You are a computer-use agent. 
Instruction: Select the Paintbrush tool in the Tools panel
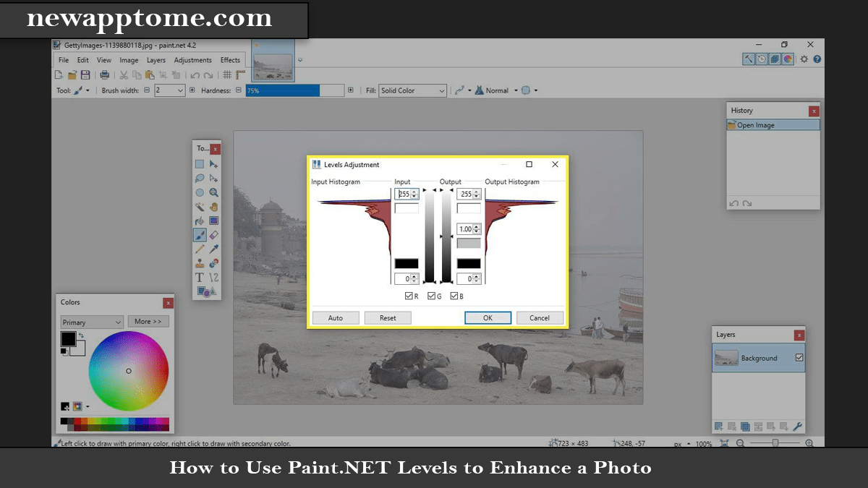pyautogui.click(x=200, y=235)
